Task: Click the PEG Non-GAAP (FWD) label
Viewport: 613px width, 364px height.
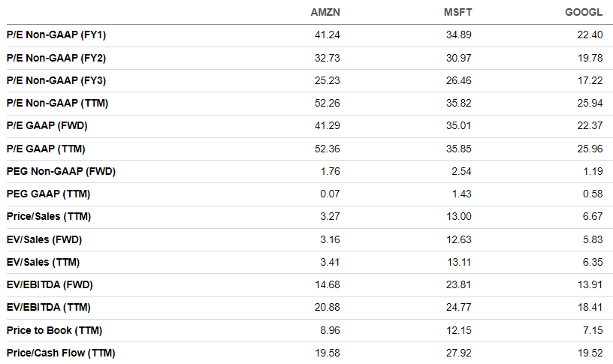Action: coord(61,171)
